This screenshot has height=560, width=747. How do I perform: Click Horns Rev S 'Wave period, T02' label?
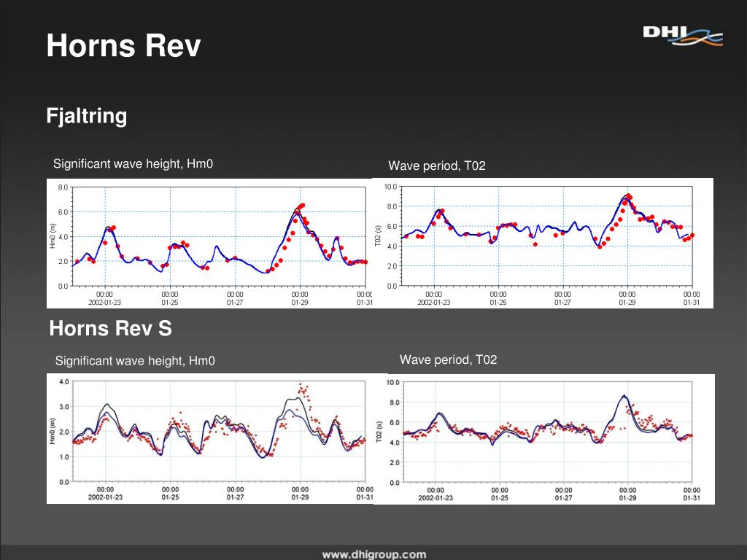click(449, 359)
